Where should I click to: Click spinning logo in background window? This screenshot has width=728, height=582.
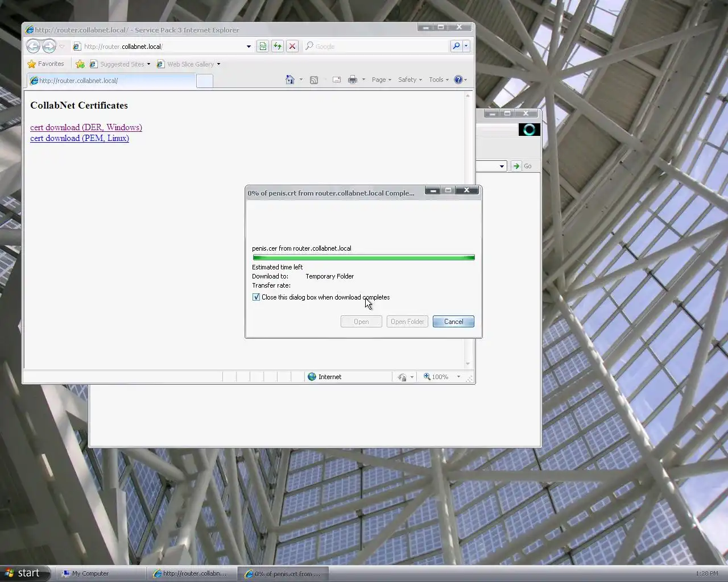[529, 130]
